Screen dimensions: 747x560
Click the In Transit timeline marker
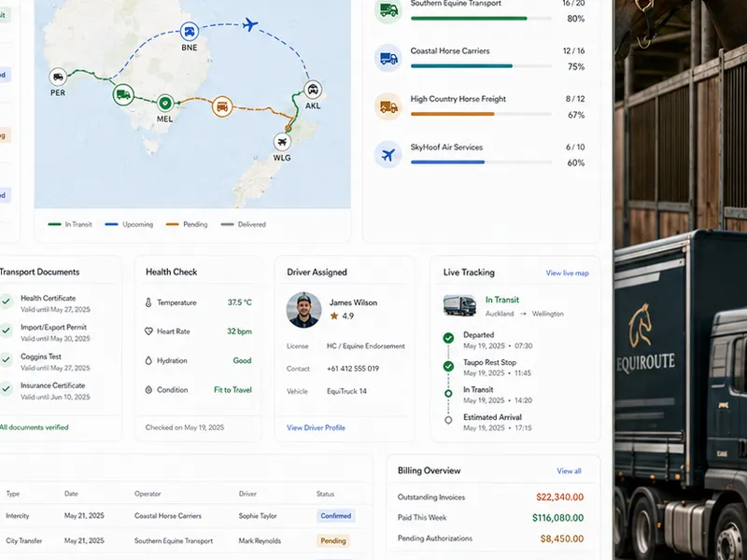pos(448,393)
